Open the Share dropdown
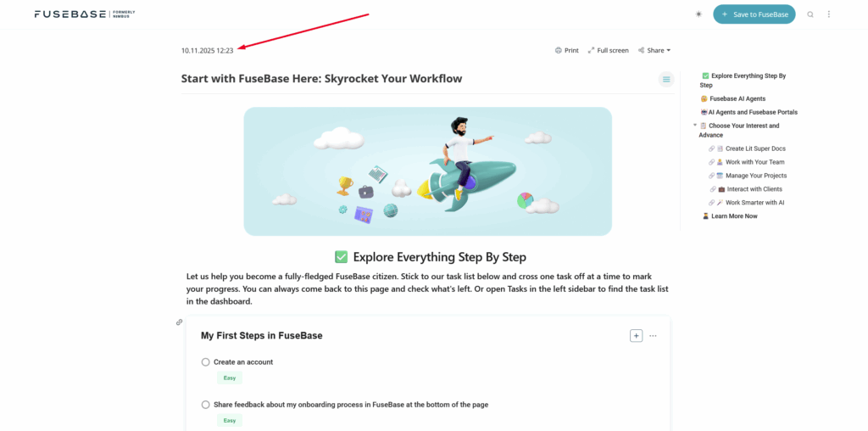Screen dimensions: 868x431 pos(654,51)
